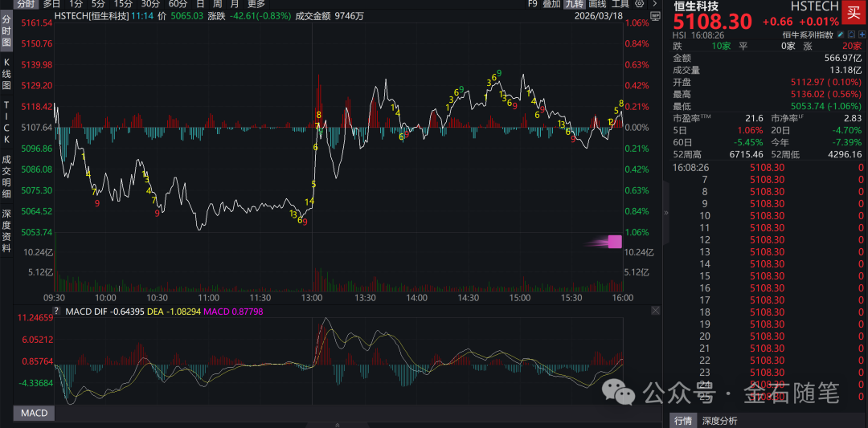Click the chart date 2026/03/18
This screenshot has width=868, height=428.
point(599,16)
